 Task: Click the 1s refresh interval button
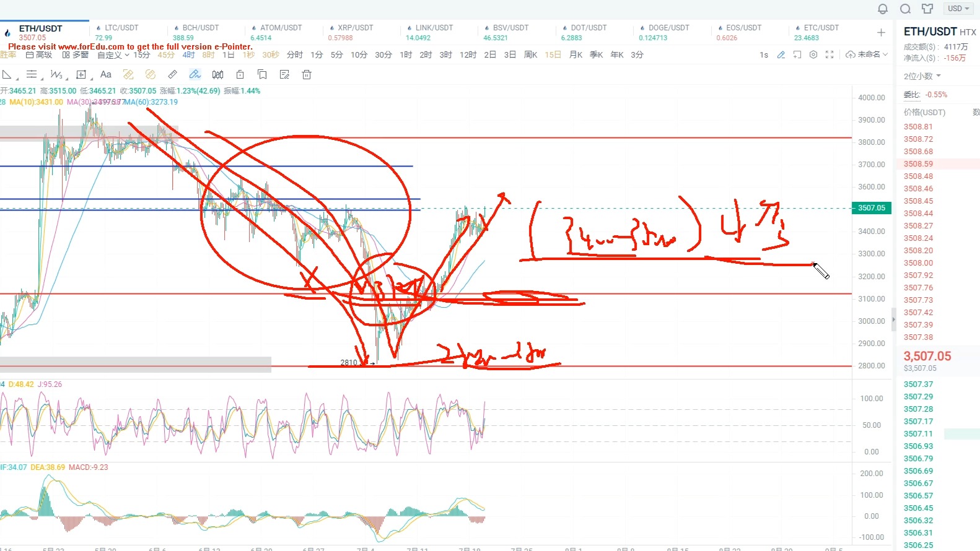[764, 55]
